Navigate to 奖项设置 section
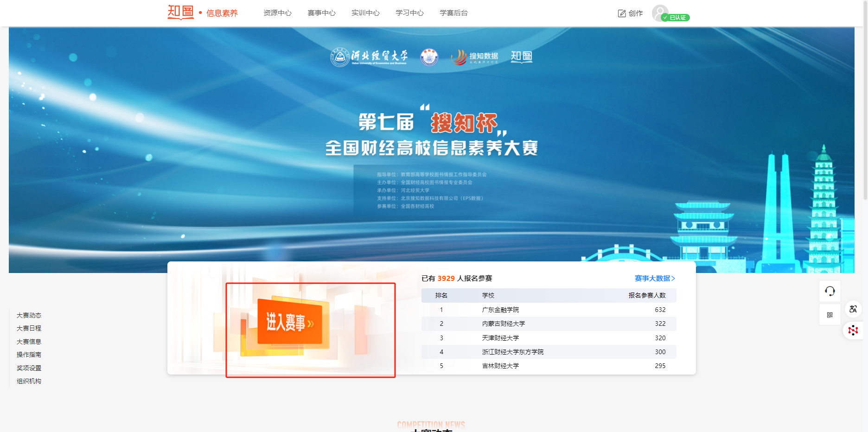The width and height of the screenshot is (868, 432). [29, 368]
